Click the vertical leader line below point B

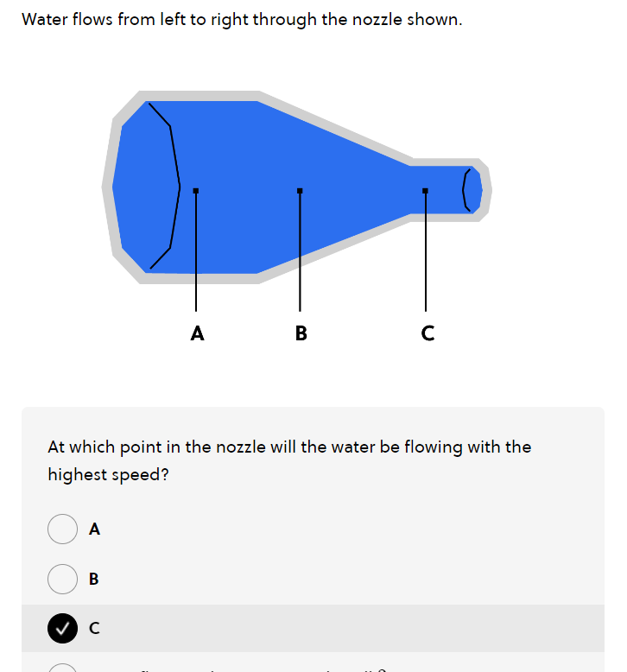300,259
